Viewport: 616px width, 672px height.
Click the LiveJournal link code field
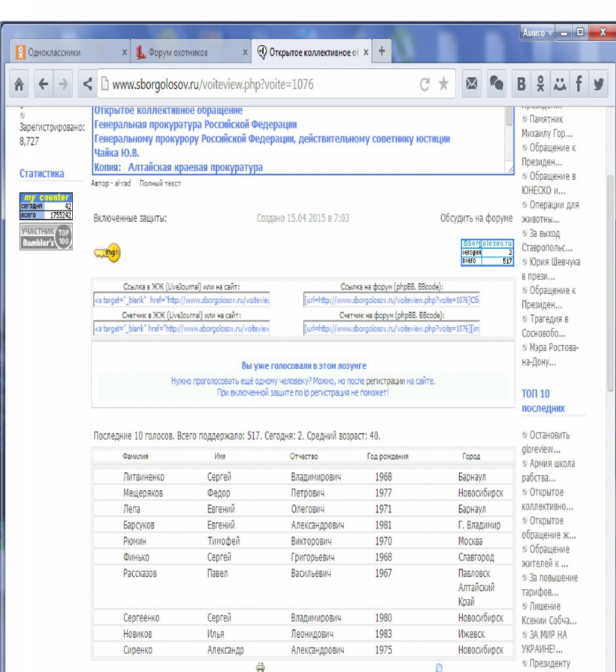[x=182, y=301]
